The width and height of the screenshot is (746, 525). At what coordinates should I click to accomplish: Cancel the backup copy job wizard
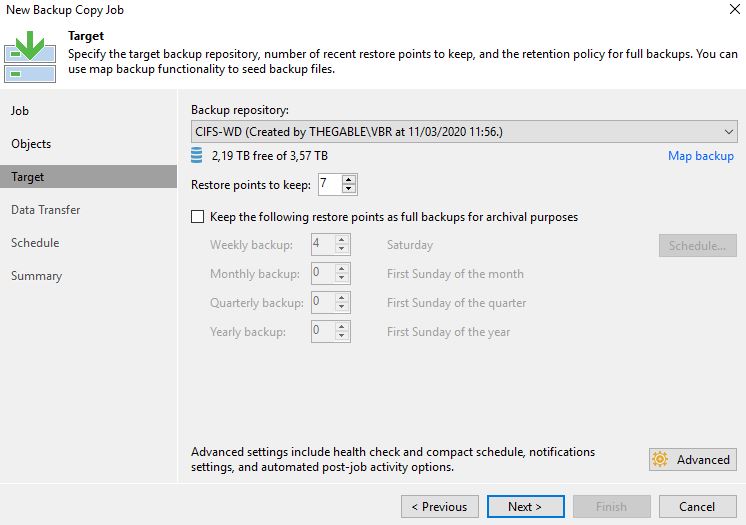coord(697,506)
